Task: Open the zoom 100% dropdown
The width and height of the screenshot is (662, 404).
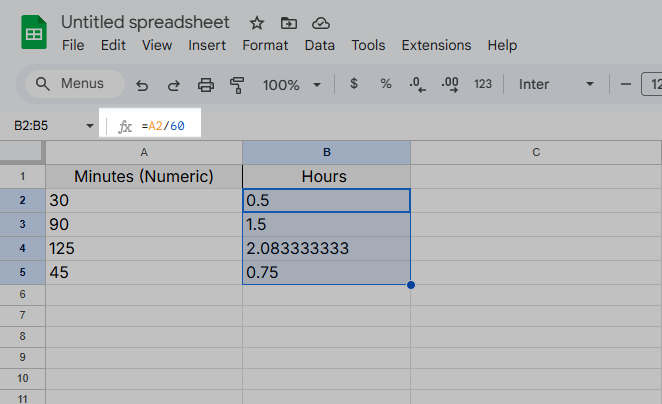Action: click(293, 85)
